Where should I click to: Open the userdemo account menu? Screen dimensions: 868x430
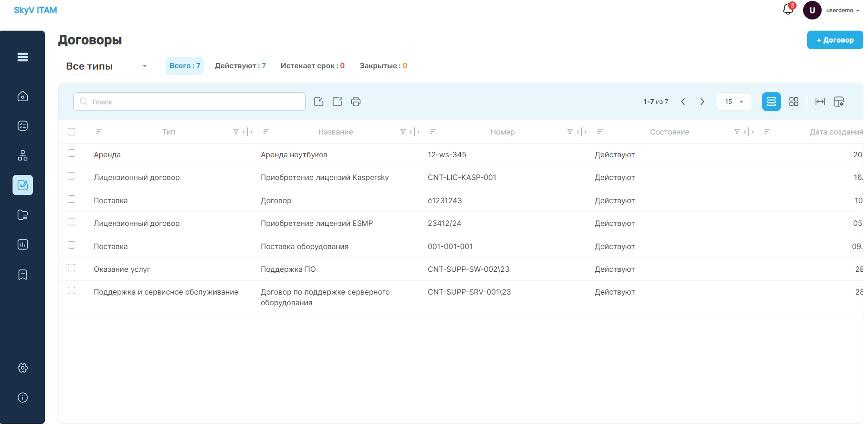point(842,10)
